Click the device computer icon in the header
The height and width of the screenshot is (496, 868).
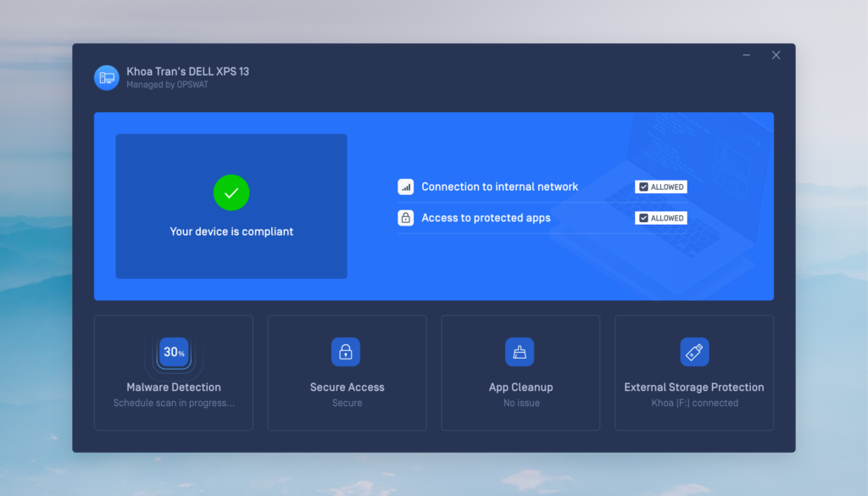coord(107,77)
